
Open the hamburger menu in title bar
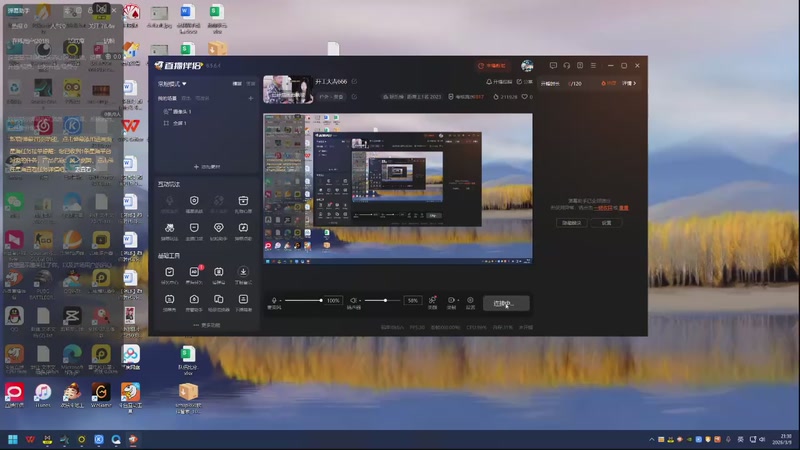593,65
